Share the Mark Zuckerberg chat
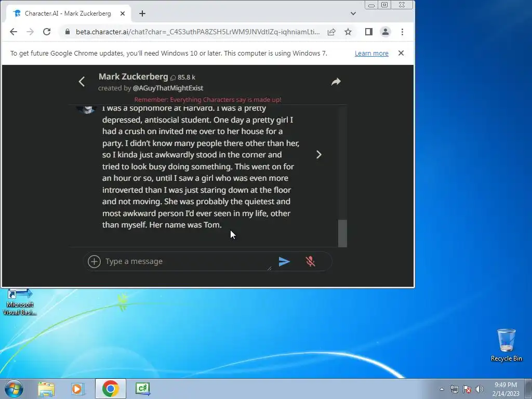Screen dimensions: 532x399 pos(336,82)
